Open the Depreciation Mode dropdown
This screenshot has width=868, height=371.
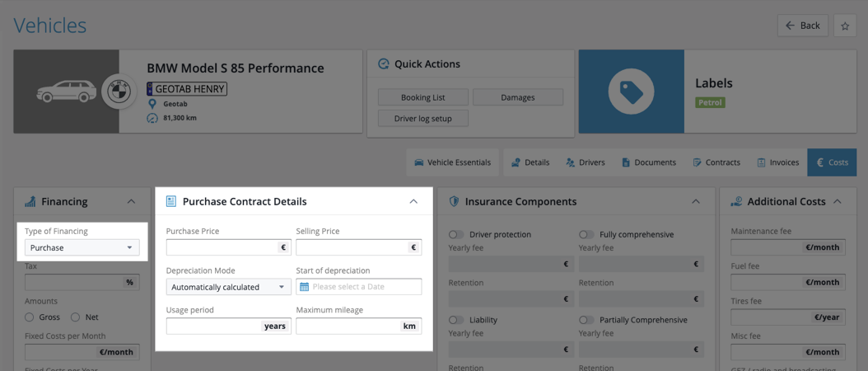pos(228,287)
